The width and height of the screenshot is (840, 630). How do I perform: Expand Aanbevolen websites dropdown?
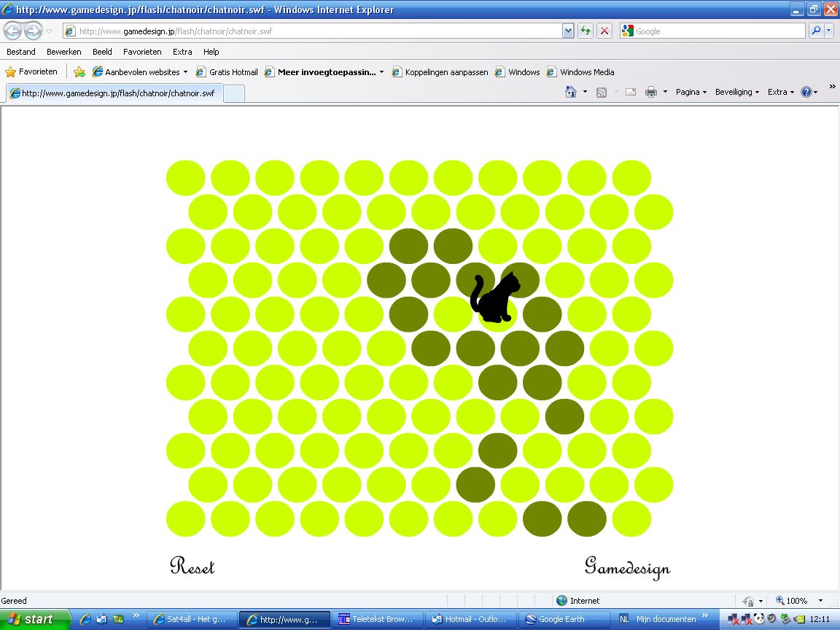(185, 71)
